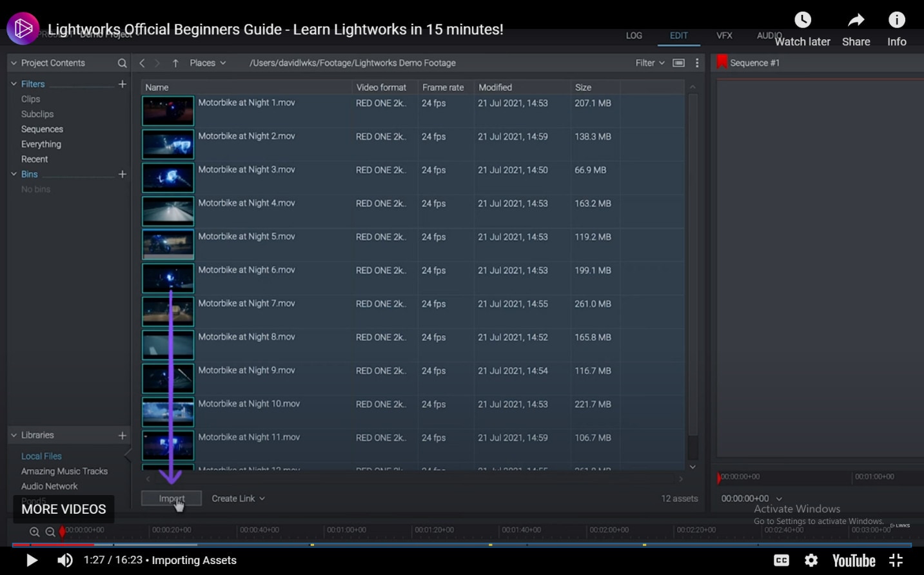
Task: Open the video Info icon
Action: 897,20
